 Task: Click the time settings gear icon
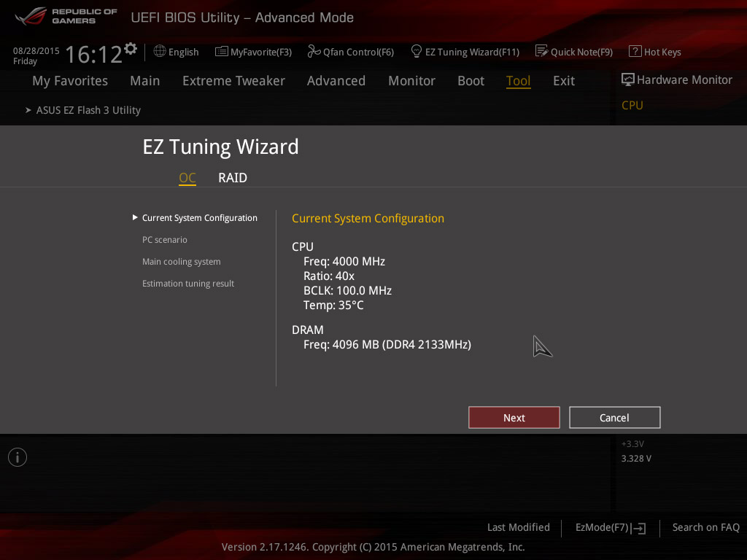131,49
